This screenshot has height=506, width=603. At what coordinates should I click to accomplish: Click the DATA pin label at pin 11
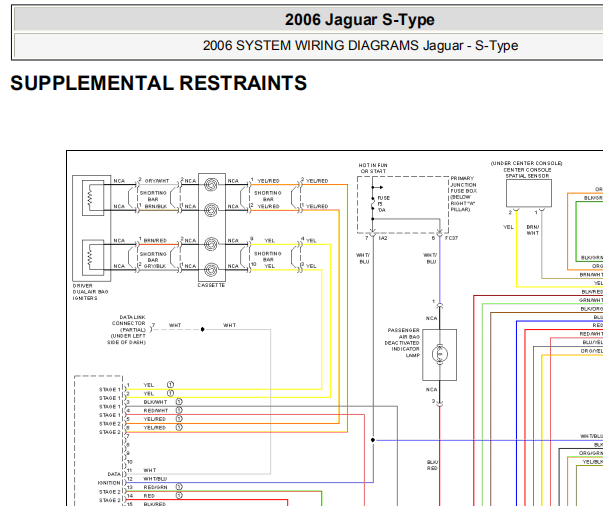click(114, 474)
